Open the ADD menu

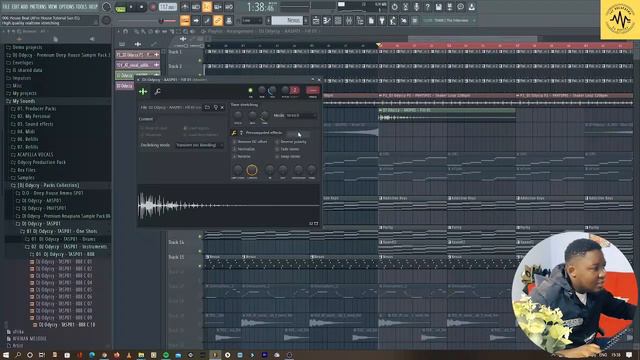24,7
